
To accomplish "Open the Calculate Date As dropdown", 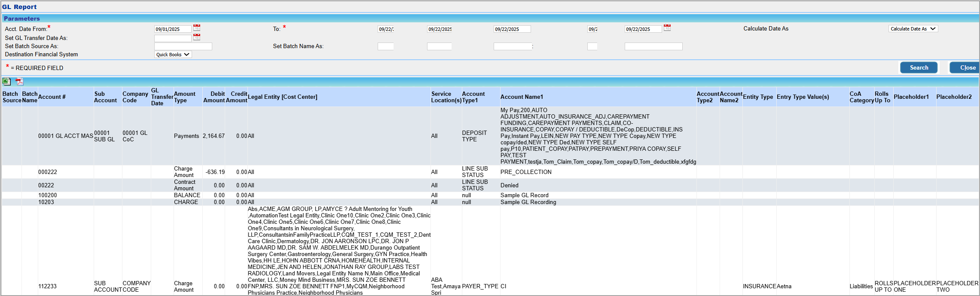I will point(913,29).
